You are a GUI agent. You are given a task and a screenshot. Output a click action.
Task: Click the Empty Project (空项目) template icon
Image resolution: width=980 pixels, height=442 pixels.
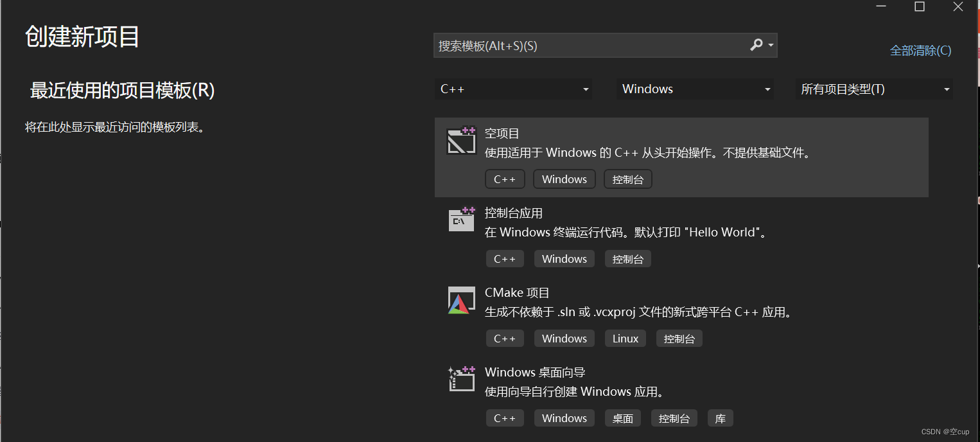[x=461, y=141]
